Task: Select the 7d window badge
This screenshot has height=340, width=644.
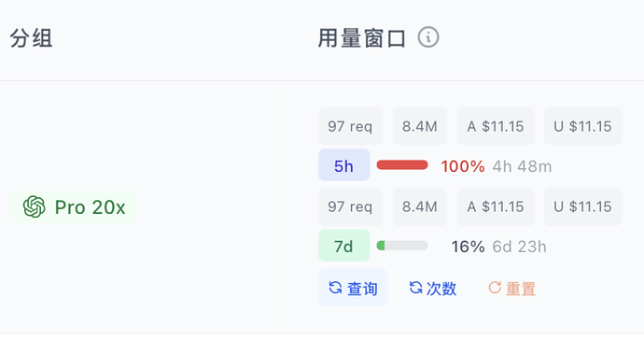Action: (x=344, y=246)
